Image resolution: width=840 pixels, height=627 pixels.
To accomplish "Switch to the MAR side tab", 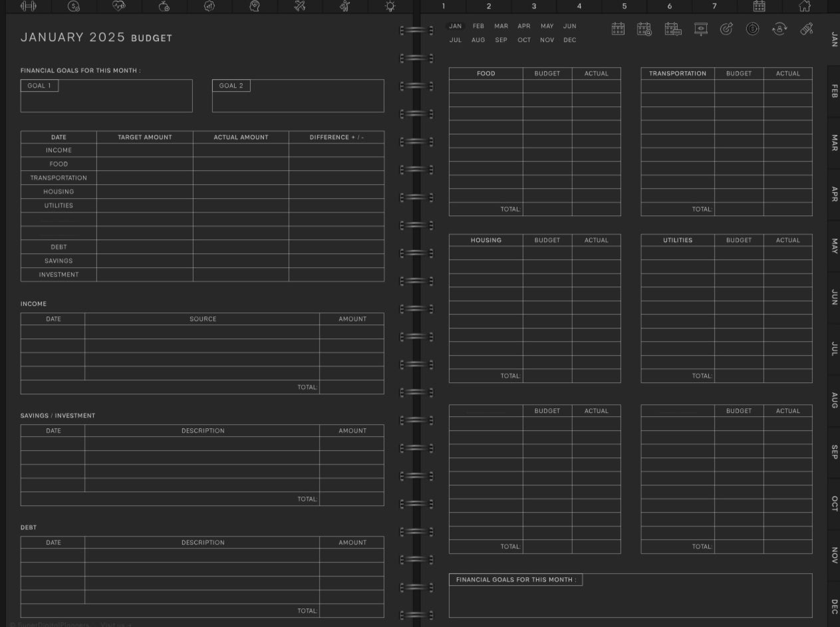I will pyautogui.click(x=834, y=143).
